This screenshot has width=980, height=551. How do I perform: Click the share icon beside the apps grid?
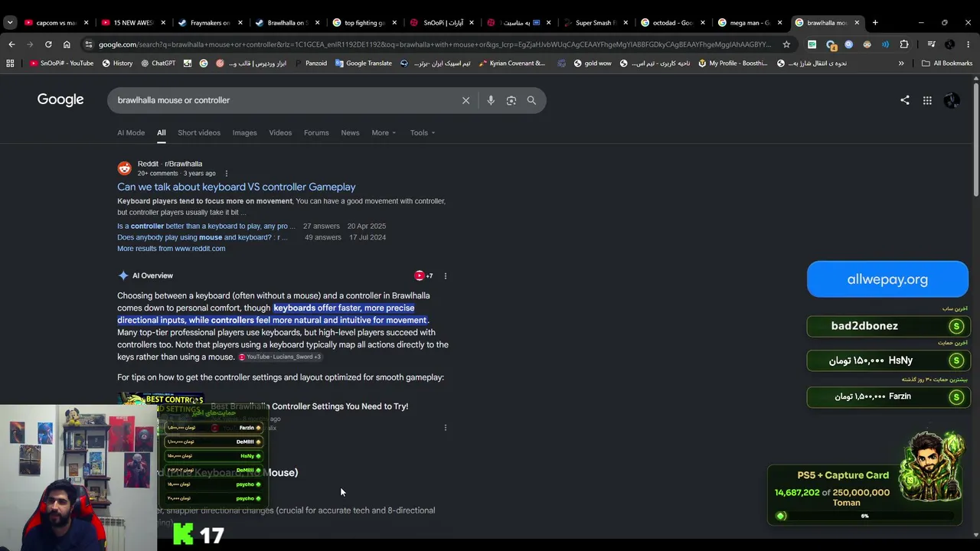click(x=905, y=100)
